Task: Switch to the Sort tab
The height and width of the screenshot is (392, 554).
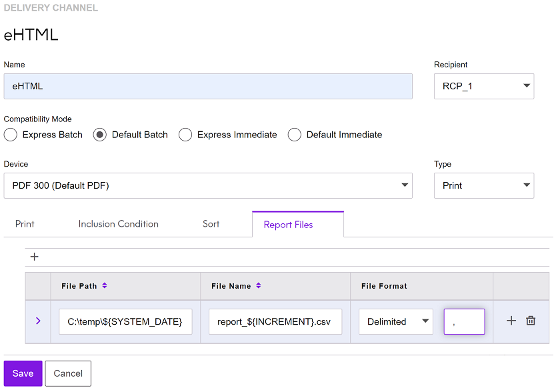Action: [x=211, y=224]
